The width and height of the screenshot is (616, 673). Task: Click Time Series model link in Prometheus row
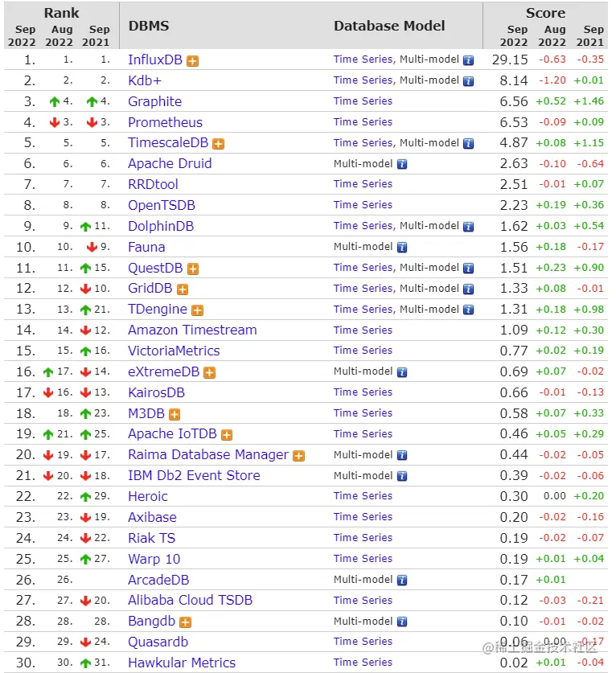tap(363, 122)
